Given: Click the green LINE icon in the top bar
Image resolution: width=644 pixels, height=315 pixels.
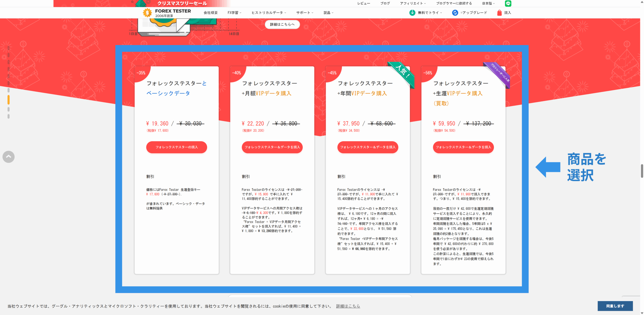Looking at the screenshot, I should coord(508,3).
